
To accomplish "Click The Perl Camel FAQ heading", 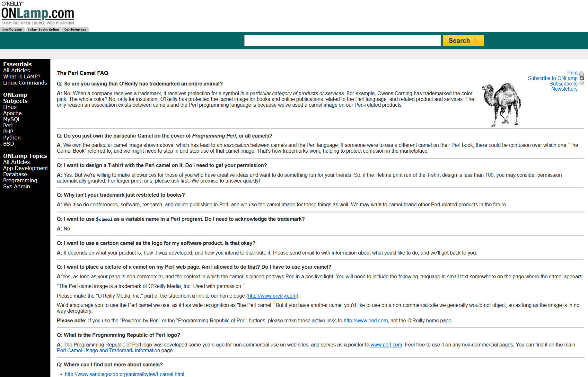I will point(83,73).
